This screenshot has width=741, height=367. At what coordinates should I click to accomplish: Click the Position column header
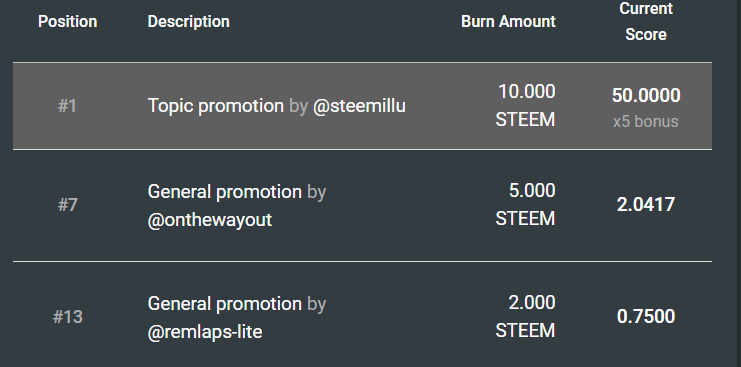click(68, 22)
